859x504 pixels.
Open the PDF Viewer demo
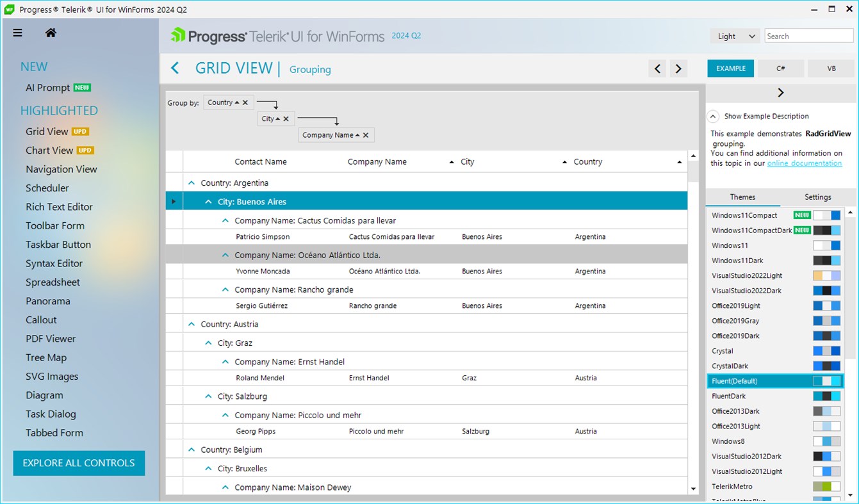tap(51, 339)
